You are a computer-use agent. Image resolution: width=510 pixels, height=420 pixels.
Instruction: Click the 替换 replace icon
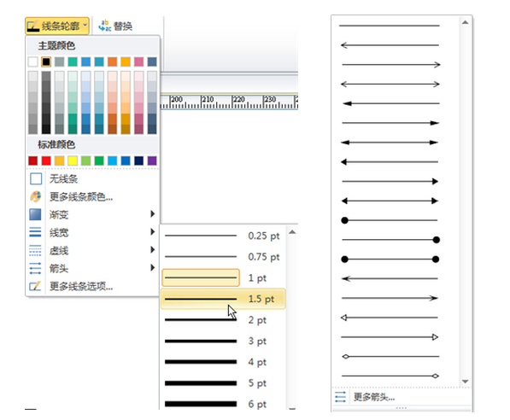pyautogui.click(x=105, y=26)
